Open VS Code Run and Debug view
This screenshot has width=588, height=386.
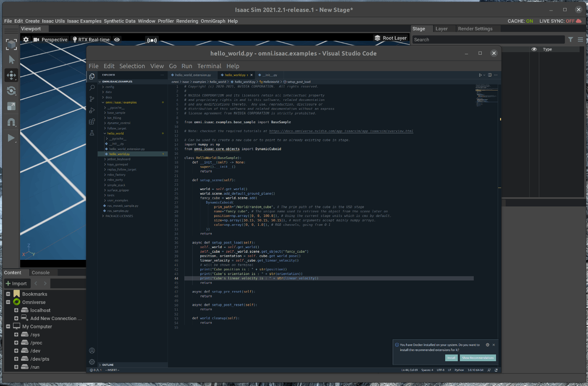click(92, 111)
